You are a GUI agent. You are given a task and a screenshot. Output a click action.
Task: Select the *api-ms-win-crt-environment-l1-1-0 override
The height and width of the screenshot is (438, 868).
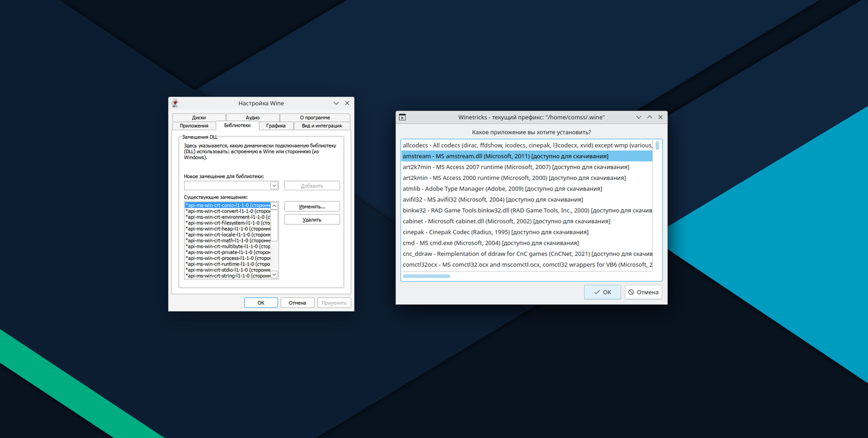click(x=227, y=217)
